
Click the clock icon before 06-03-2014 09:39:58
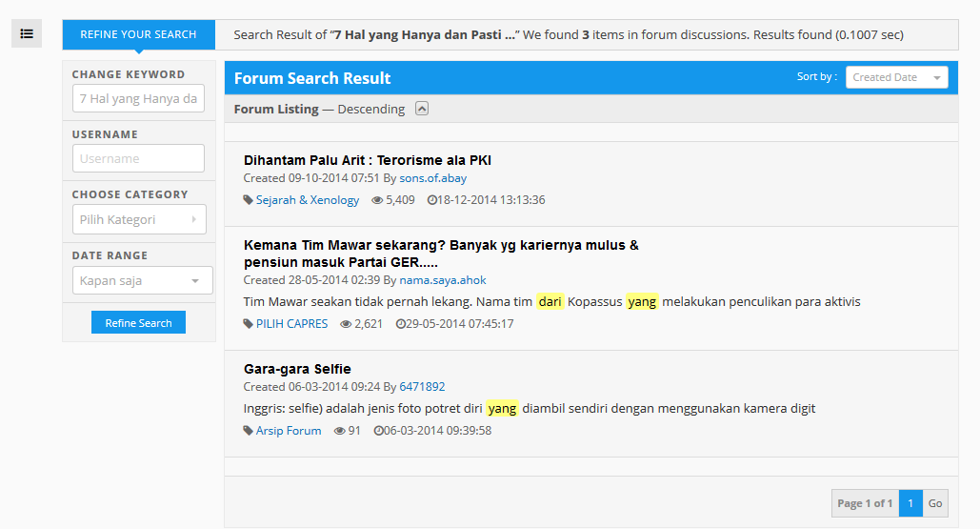click(378, 431)
